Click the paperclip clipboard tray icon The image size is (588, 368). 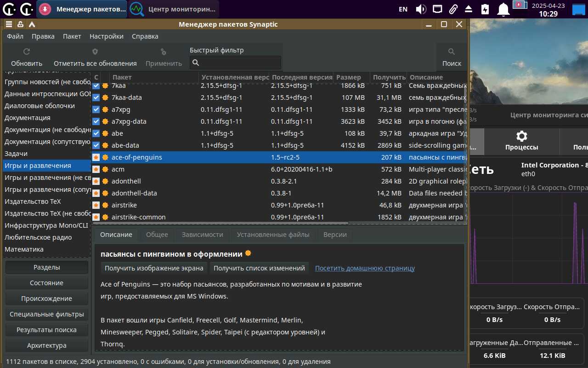click(x=453, y=9)
